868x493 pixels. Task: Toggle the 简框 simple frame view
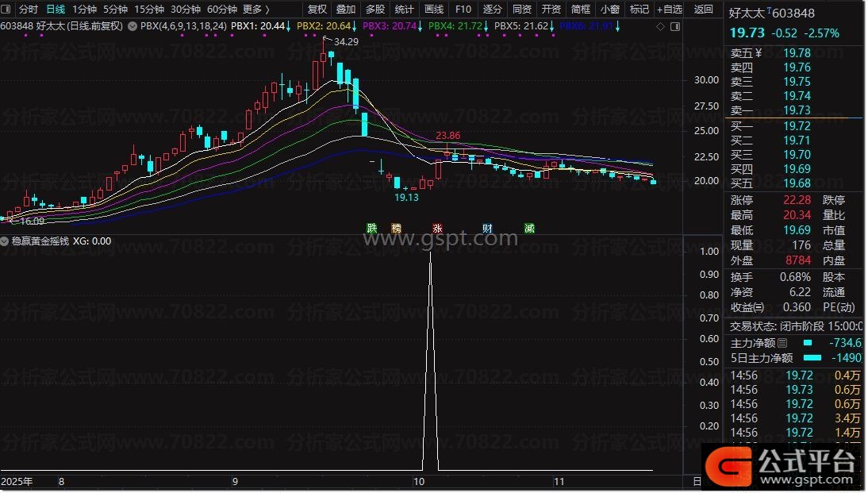coord(580,10)
